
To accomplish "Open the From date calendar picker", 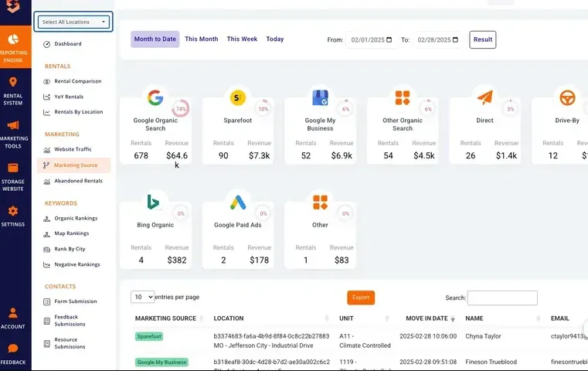I will click(389, 39).
